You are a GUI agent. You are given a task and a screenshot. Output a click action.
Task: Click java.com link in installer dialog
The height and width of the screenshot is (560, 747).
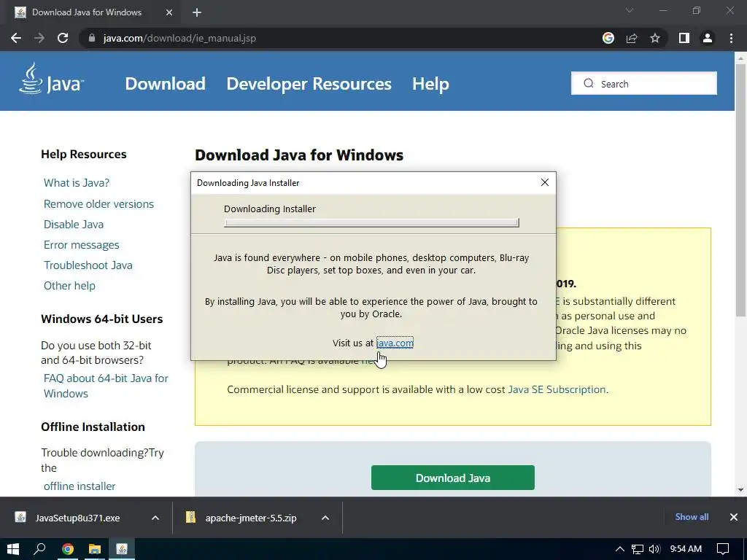395,343
